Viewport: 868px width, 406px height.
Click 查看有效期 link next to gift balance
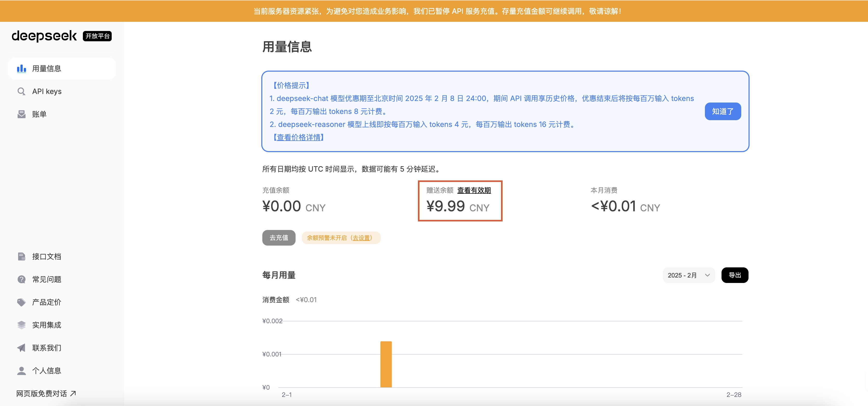click(x=474, y=190)
